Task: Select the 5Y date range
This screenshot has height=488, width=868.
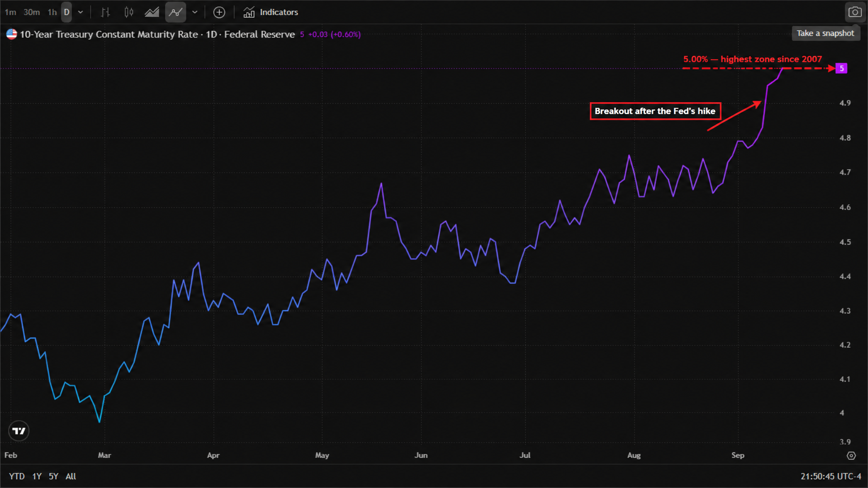Action: (x=53, y=476)
